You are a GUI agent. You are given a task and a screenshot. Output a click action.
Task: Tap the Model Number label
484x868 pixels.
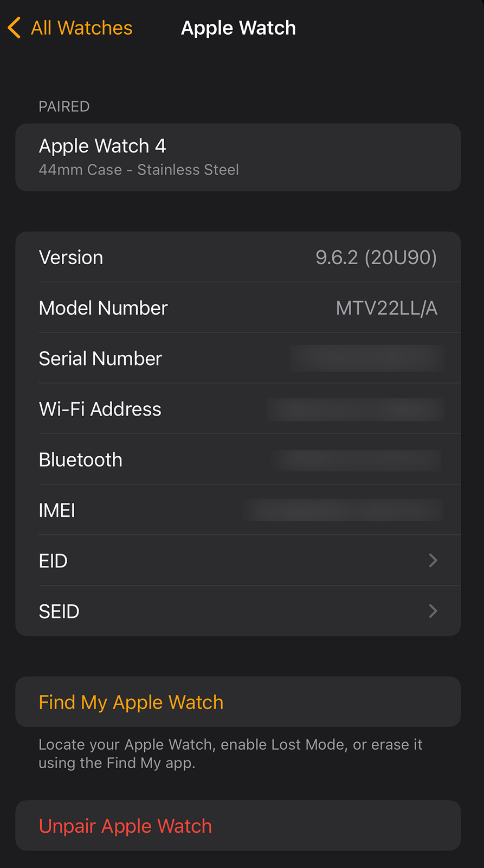pyautogui.click(x=104, y=308)
